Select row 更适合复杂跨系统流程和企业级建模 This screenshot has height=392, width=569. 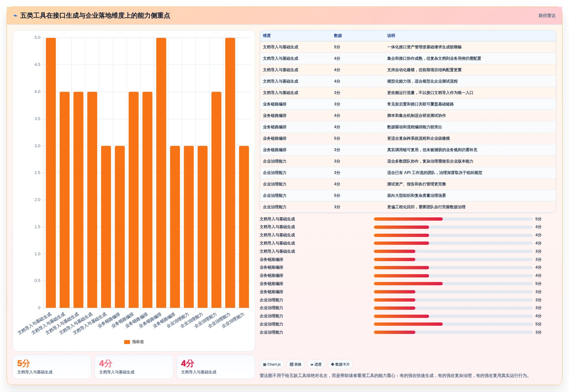(408, 139)
